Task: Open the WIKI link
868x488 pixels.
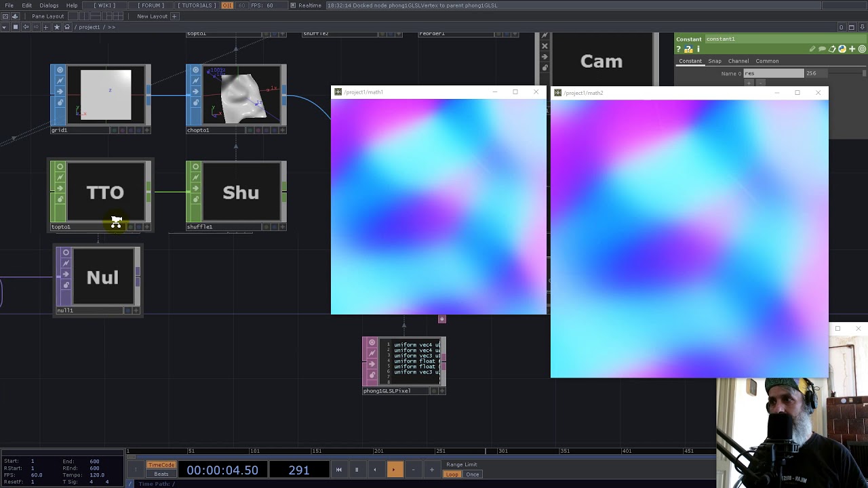Action: pos(104,5)
